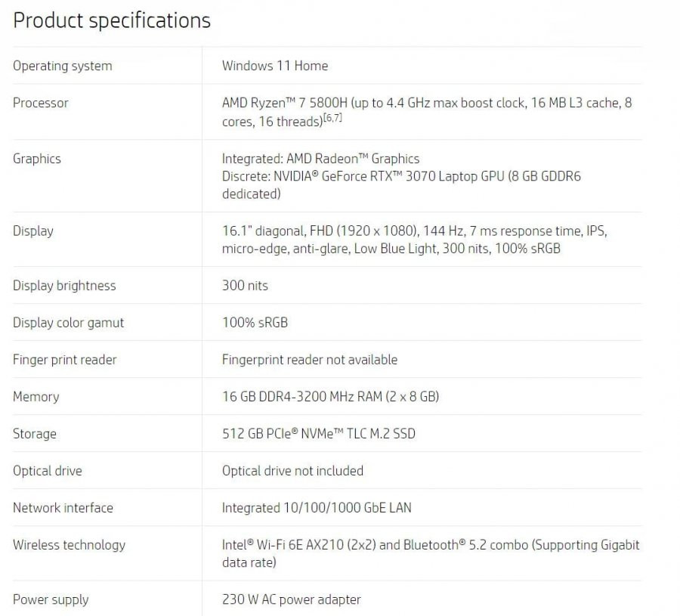The width and height of the screenshot is (680, 616).
Task: Click the Processor row label
Action: pos(41,103)
